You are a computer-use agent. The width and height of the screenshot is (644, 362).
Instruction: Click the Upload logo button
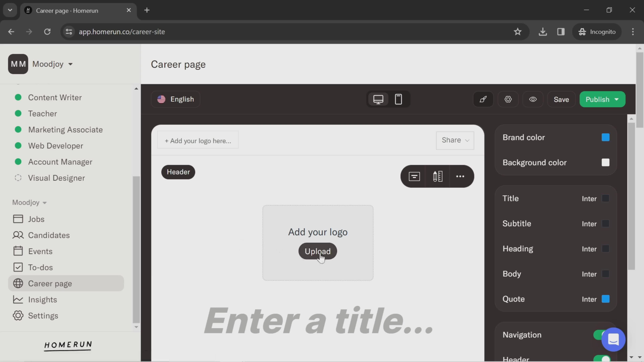[318, 251]
